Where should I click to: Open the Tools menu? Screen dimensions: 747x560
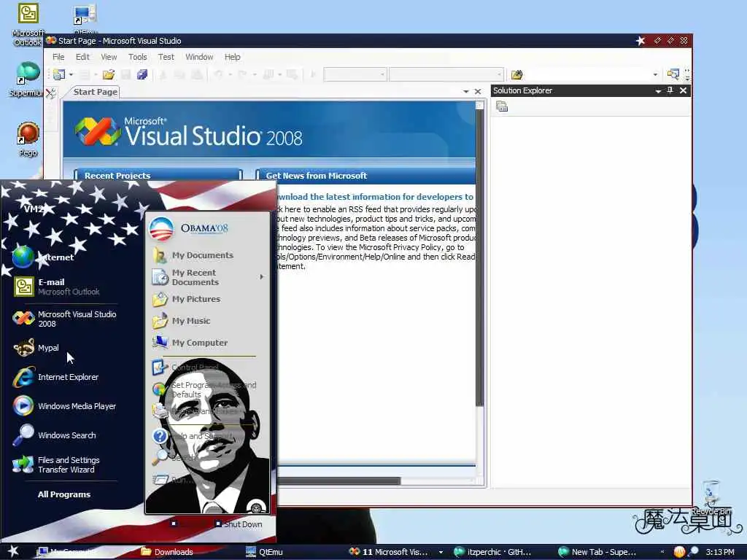pos(138,57)
